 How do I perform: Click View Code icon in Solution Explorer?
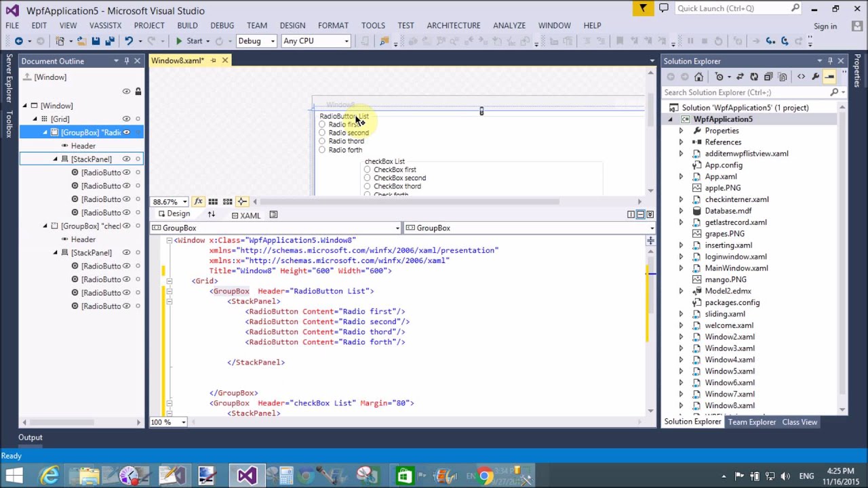click(802, 77)
